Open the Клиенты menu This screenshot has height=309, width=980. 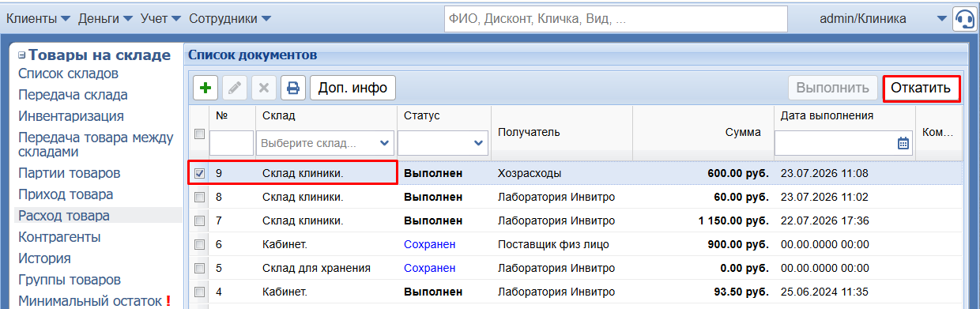(x=38, y=18)
